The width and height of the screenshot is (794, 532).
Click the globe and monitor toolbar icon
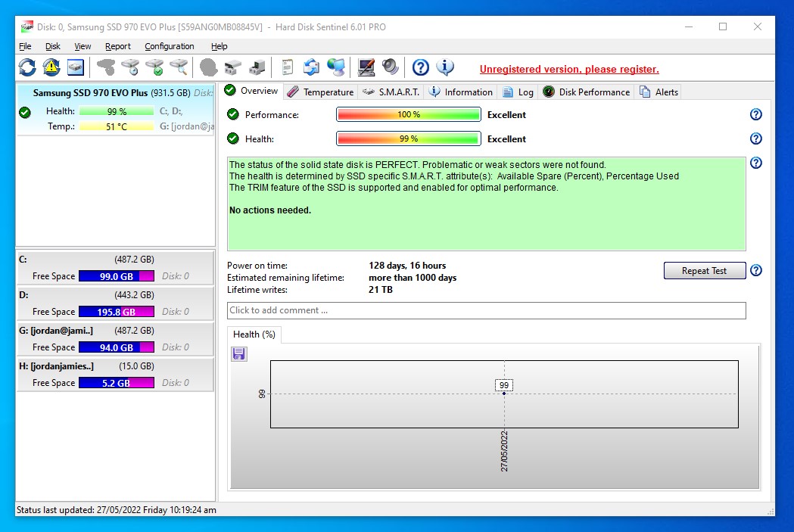tap(336, 67)
